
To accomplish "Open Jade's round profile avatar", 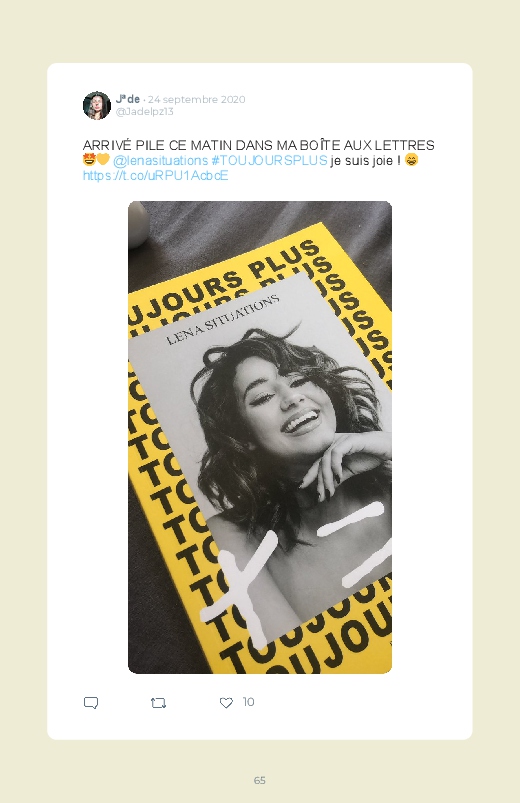I will pos(97,105).
